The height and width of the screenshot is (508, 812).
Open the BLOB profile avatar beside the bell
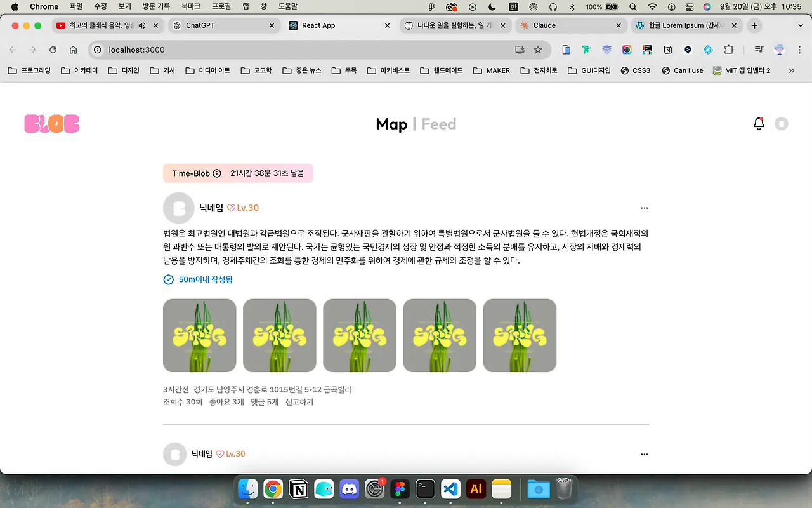(x=782, y=124)
